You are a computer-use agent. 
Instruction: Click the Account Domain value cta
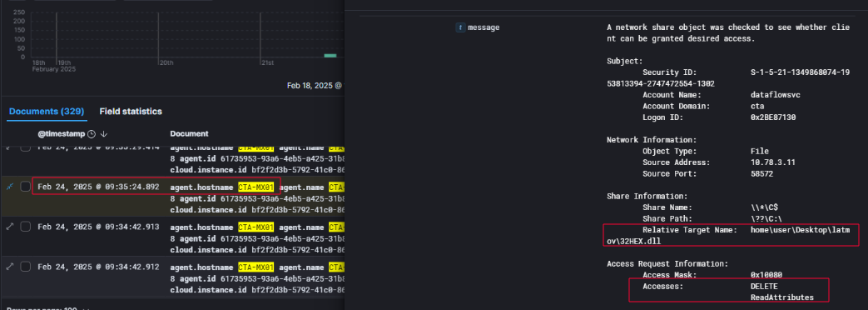757,106
